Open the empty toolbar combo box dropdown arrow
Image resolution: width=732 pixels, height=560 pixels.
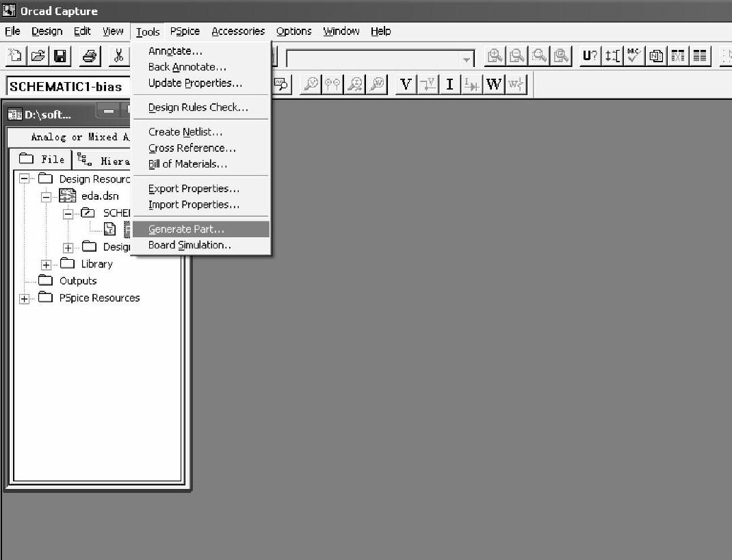466,59
